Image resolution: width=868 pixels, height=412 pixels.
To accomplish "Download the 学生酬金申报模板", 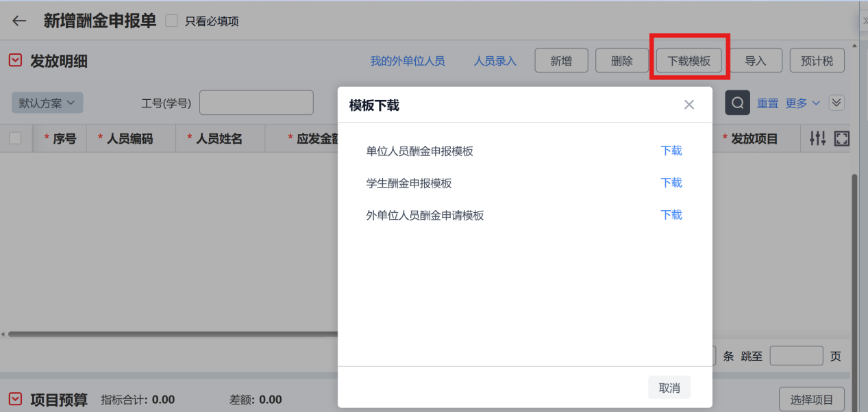I will [671, 183].
